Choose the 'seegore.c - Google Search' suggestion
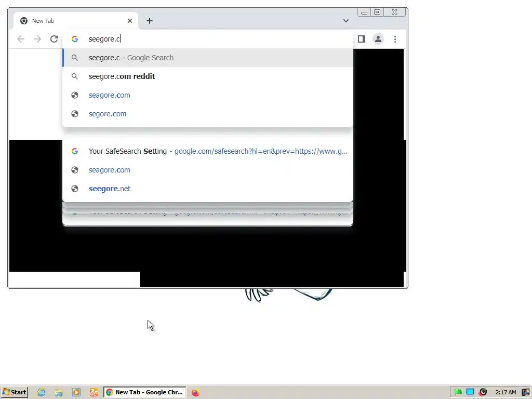This screenshot has width=532, height=399. [x=208, y=58]
